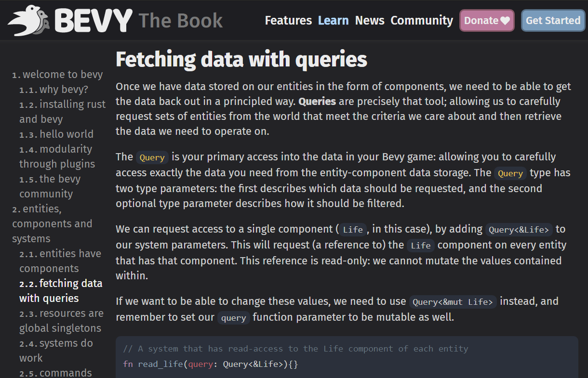This screenshot has width=588, height=378.
Task: Select the Learn menu item
Action: point(334,21)
